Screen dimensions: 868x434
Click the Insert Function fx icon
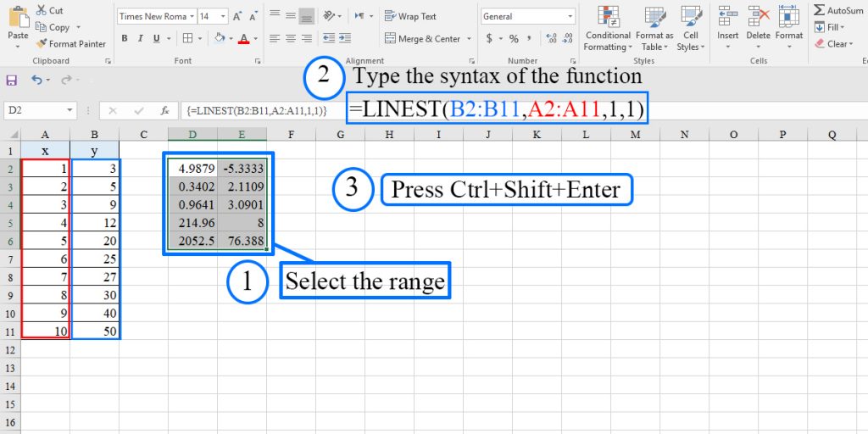click(165, 111)
